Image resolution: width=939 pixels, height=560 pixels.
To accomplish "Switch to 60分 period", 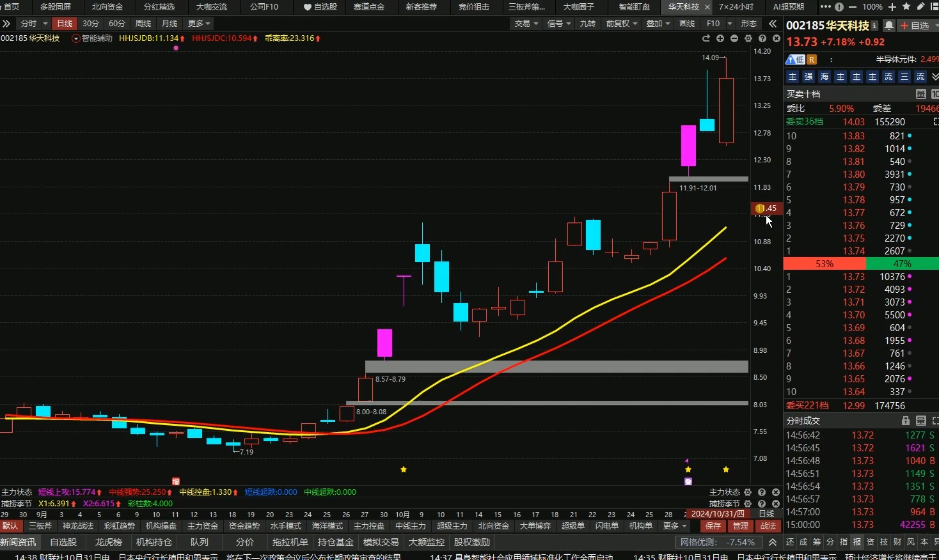I will pyautogui.click(x=117, y=24).
